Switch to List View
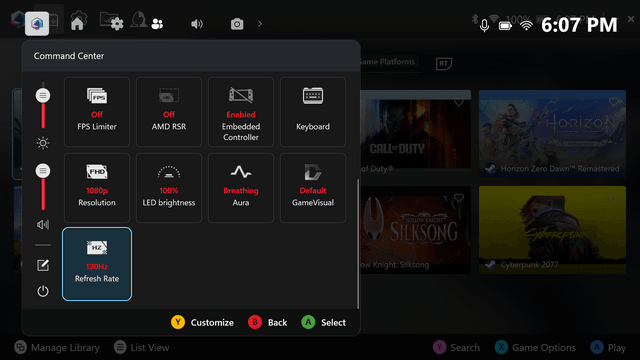 [142, 347]
